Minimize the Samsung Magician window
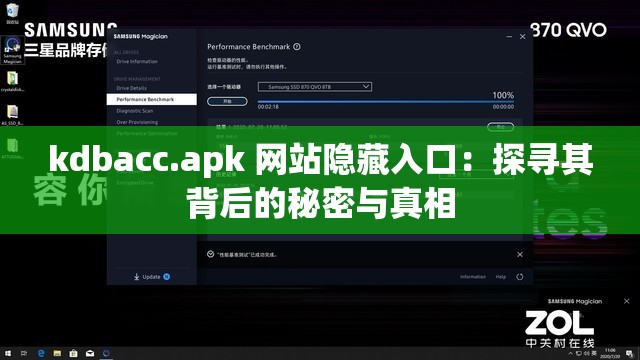Viewport: 640px width, 360px height. tap(509, 37)
